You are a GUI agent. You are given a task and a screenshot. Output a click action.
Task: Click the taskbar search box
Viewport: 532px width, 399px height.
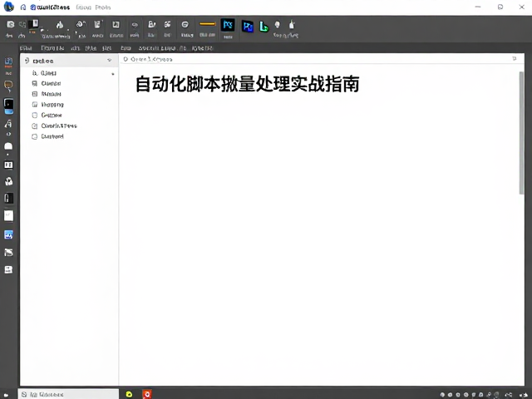tap(68, 394)
